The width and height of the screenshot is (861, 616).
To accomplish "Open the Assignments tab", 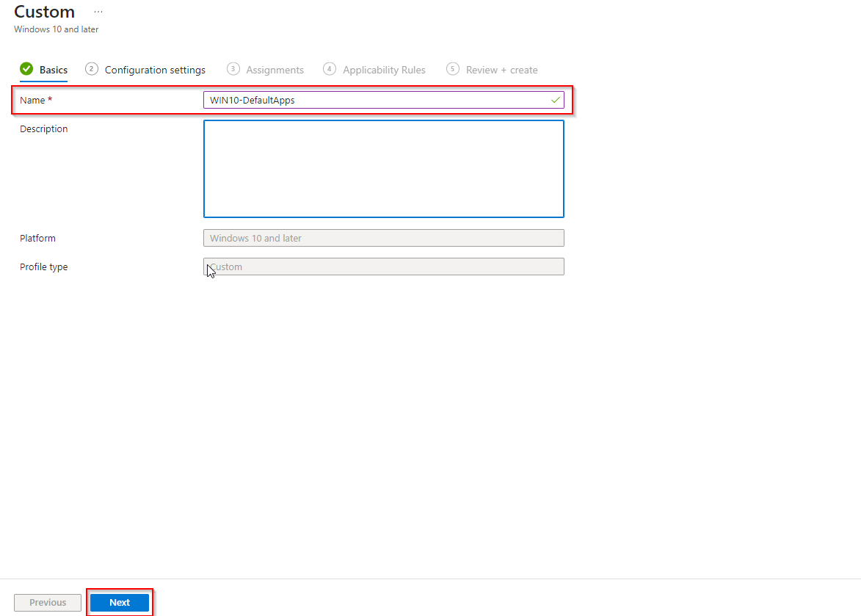I will coord(275,69).
